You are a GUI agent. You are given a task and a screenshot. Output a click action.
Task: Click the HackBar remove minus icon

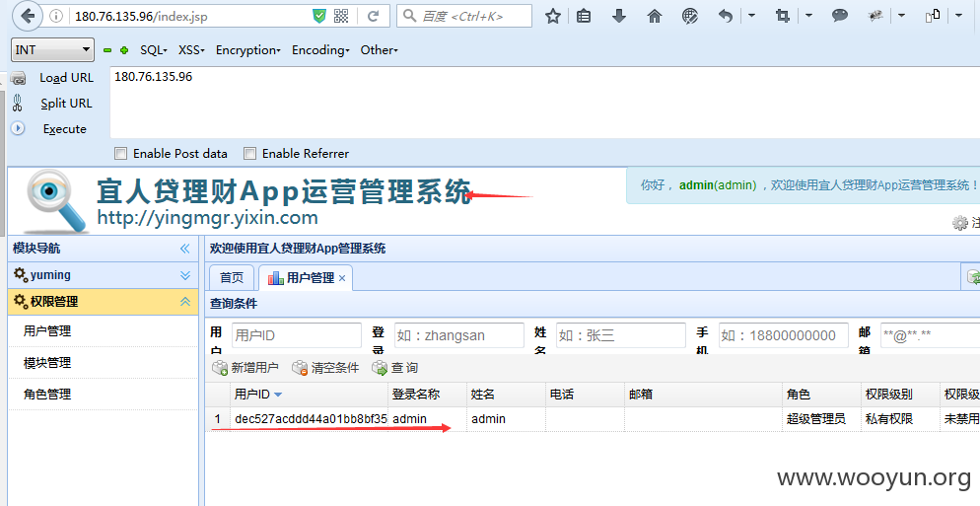[107, 50]
